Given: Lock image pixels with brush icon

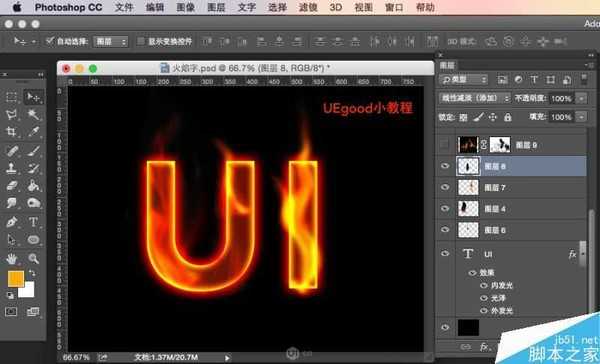Looking at the screenshot, I should pyautogui.click(x=478, y=117).
